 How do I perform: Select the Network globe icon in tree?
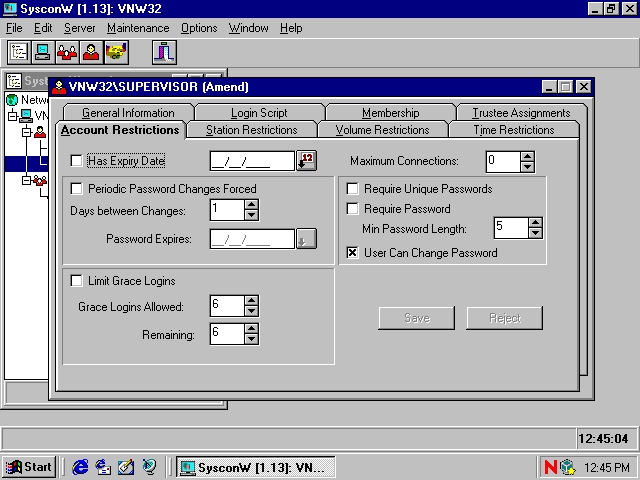(x=12, y=100)
